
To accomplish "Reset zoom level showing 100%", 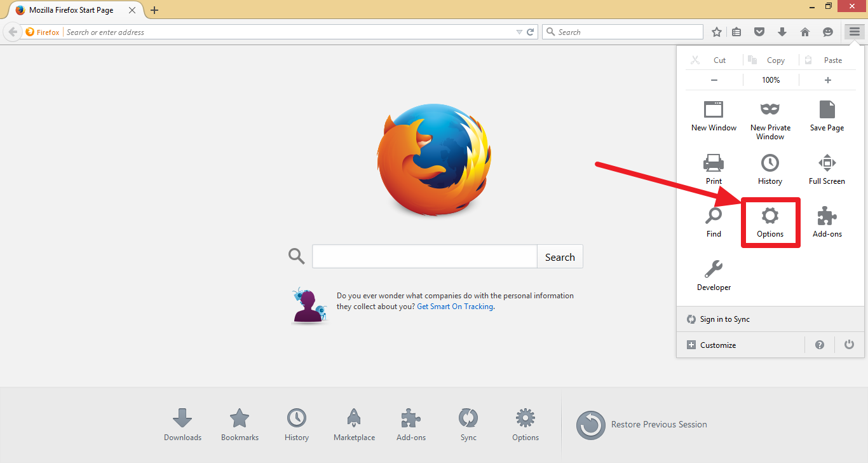I will (771, 80).
